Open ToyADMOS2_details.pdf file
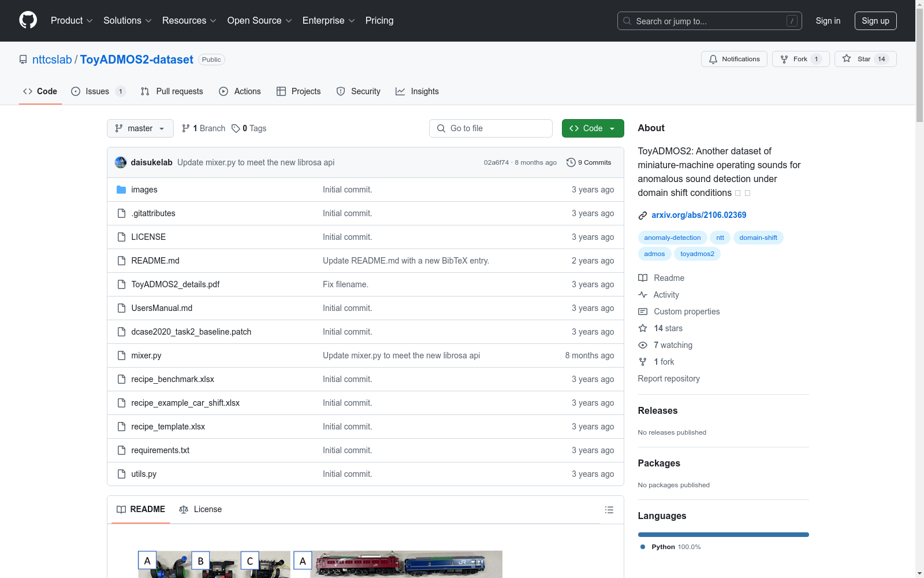924x578 pixels. (x=176, y=284)
